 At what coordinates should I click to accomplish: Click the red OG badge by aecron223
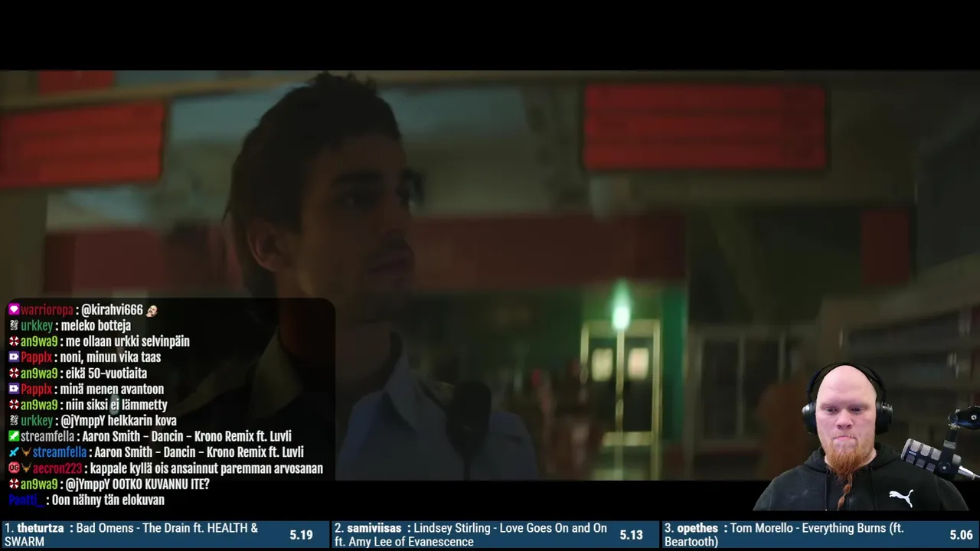tap(14, 468)
